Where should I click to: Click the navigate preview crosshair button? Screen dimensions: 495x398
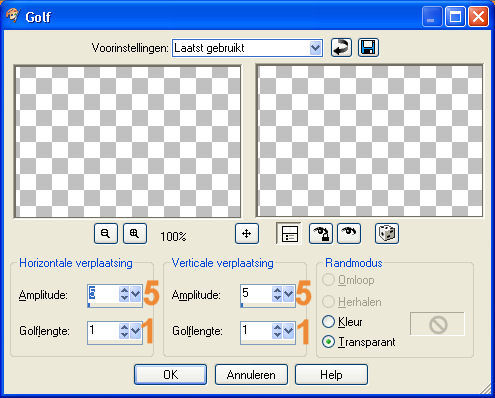[x=247, y=234]
